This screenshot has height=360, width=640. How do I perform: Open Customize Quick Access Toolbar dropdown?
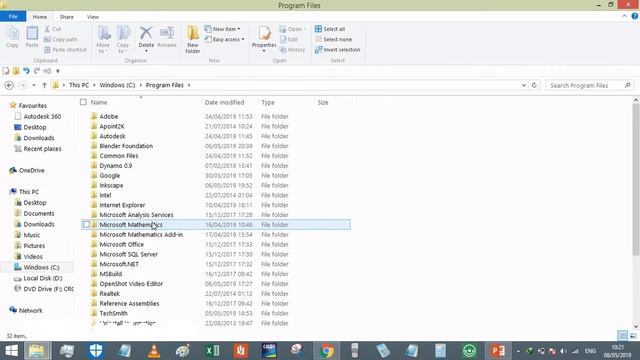click(x=58, y=71)
